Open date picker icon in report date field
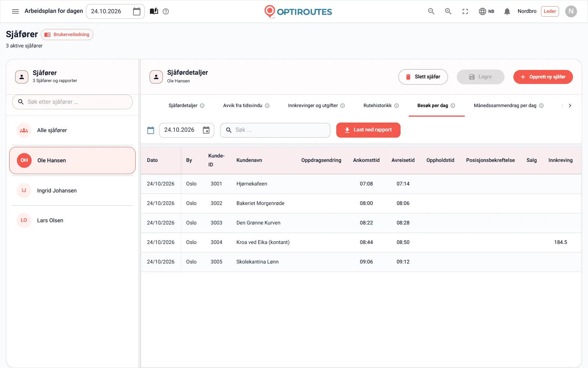Image resolution: width=588 pixels, height=368 pixels. [206, 130]
